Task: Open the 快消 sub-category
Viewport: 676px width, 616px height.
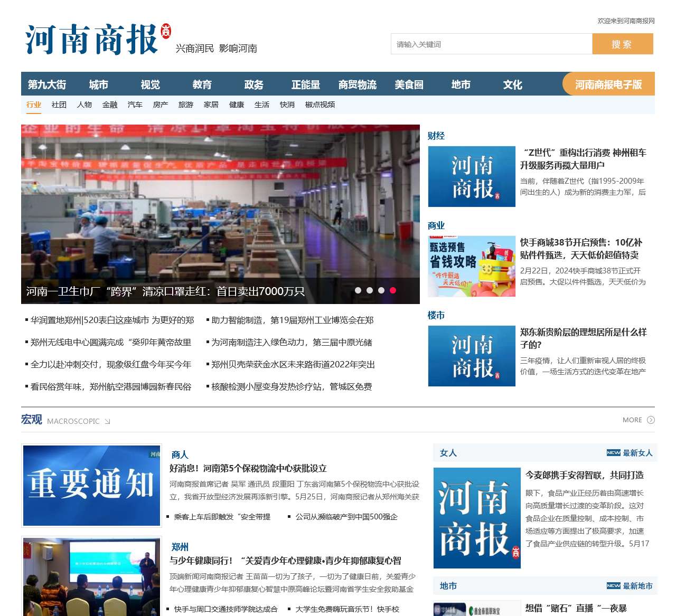Action: click(287, 105)
